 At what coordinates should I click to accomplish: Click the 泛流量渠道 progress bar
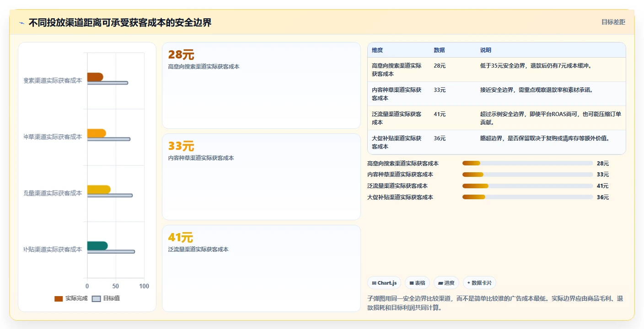527,186
